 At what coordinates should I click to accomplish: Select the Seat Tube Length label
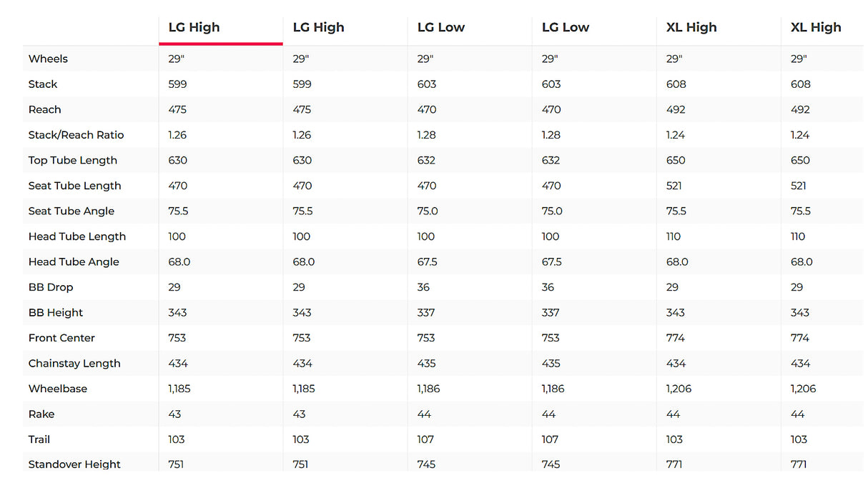point(74,186)
